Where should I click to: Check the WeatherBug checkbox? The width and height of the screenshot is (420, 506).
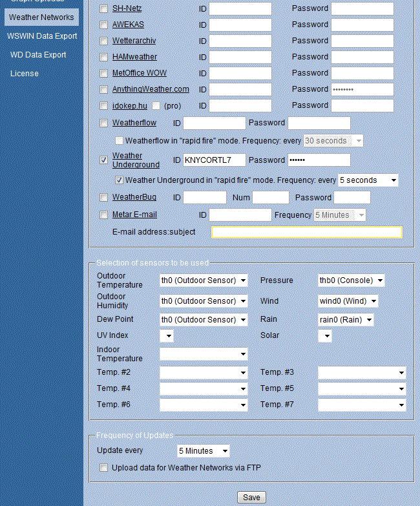103,198
